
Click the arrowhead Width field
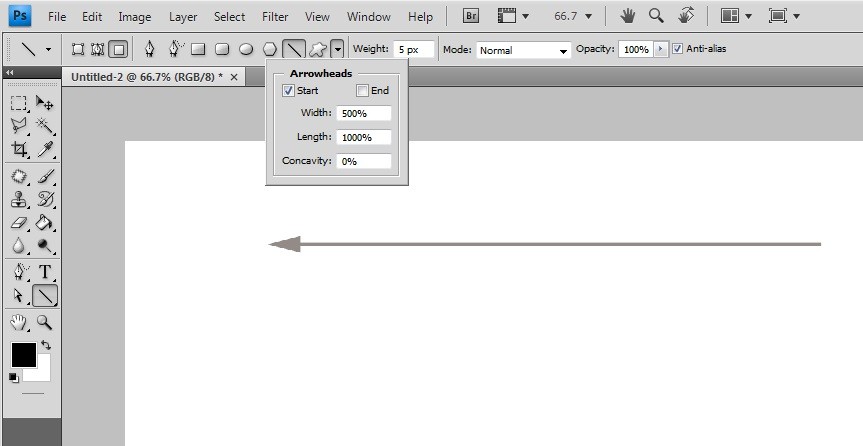pos(364,113)
